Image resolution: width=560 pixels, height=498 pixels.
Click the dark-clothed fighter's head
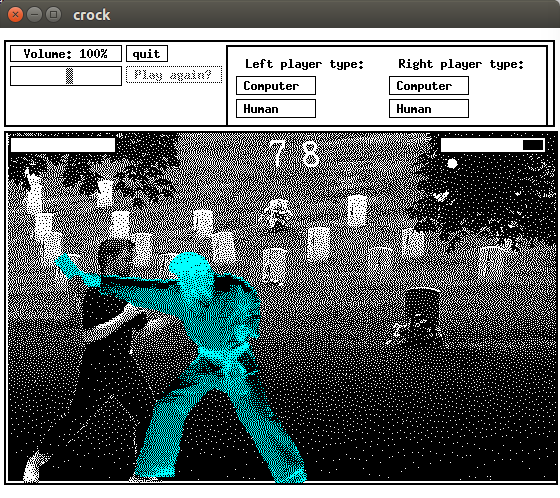pyautogui.click(x=115, y=257)
